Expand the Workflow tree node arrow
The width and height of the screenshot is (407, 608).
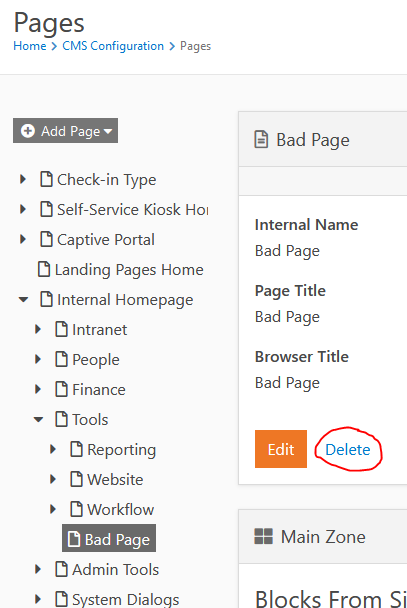[53, 509]
